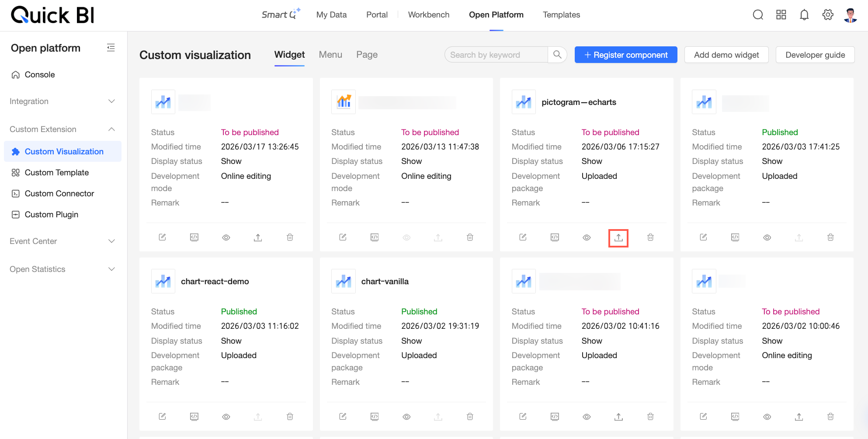This screenshot has width=868, height=439.
Task: Delete the chart-react-demo widget
Action: pyautogui.click(x=290, y=417)
